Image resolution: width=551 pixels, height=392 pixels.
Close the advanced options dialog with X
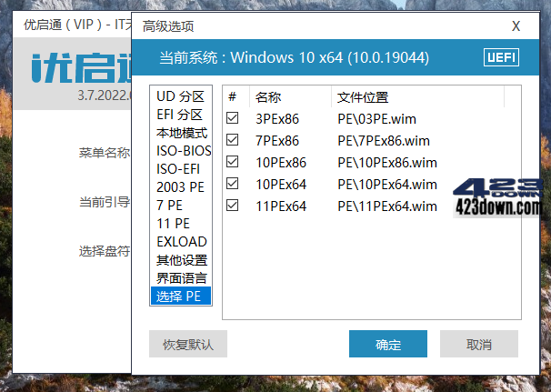tap(516, 26)
